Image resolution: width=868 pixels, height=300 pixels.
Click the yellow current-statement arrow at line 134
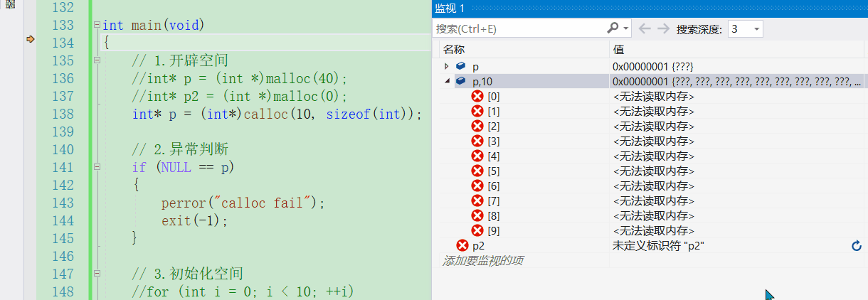point(30,40)
